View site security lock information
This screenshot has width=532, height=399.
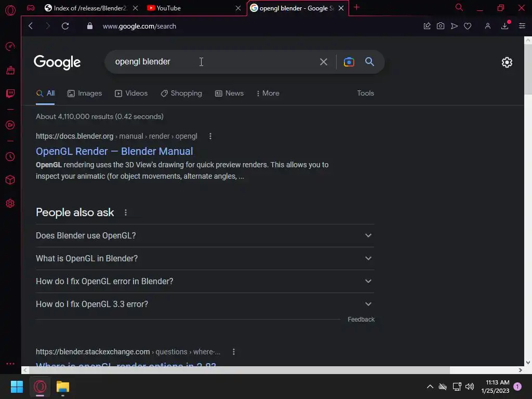pyautogui.click(x=89, y=26)
